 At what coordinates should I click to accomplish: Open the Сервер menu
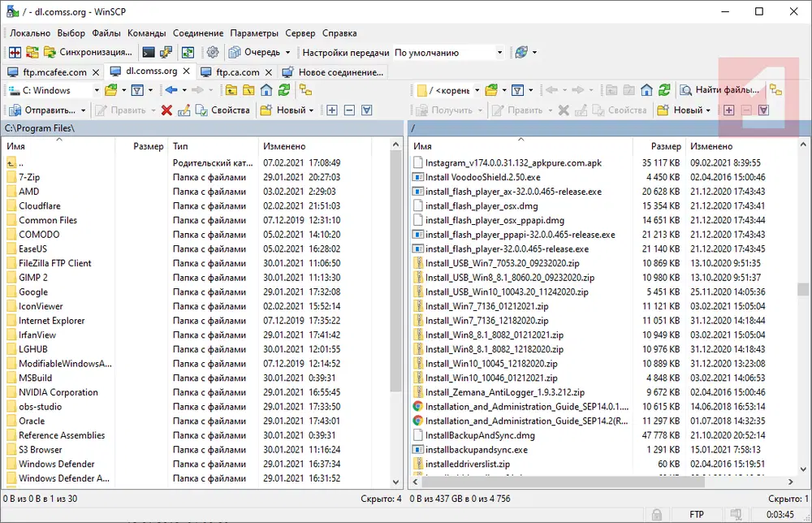(300, 33)
